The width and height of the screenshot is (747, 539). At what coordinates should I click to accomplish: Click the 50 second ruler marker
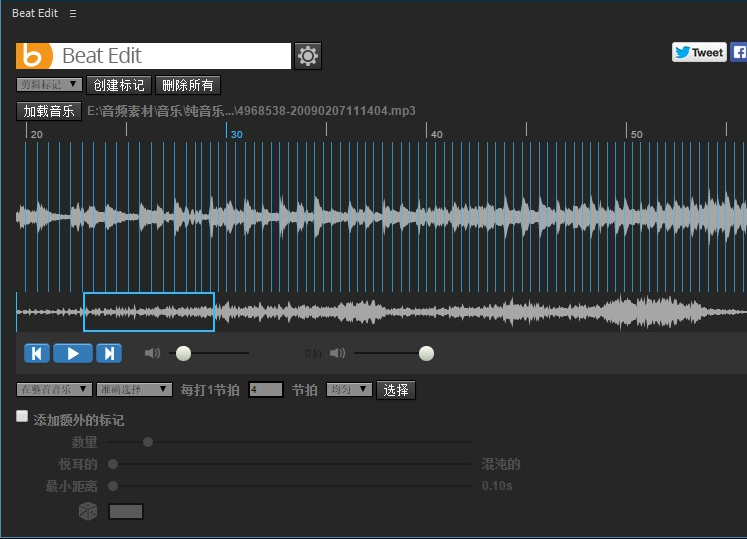636,134
